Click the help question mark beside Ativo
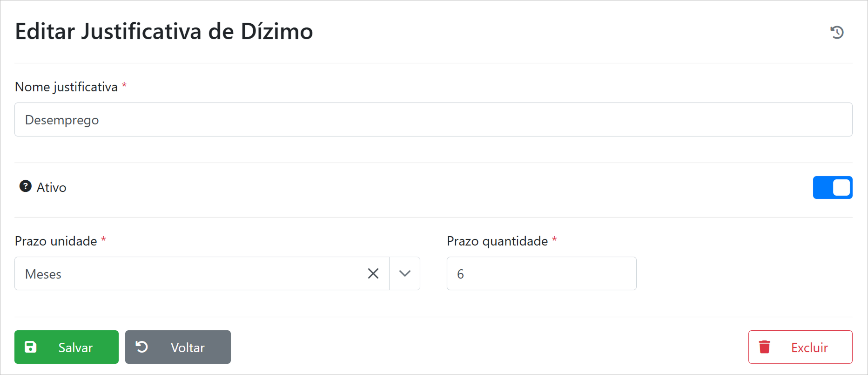The image size is (868, 375). pyautogui.click(x=25, y=186)
